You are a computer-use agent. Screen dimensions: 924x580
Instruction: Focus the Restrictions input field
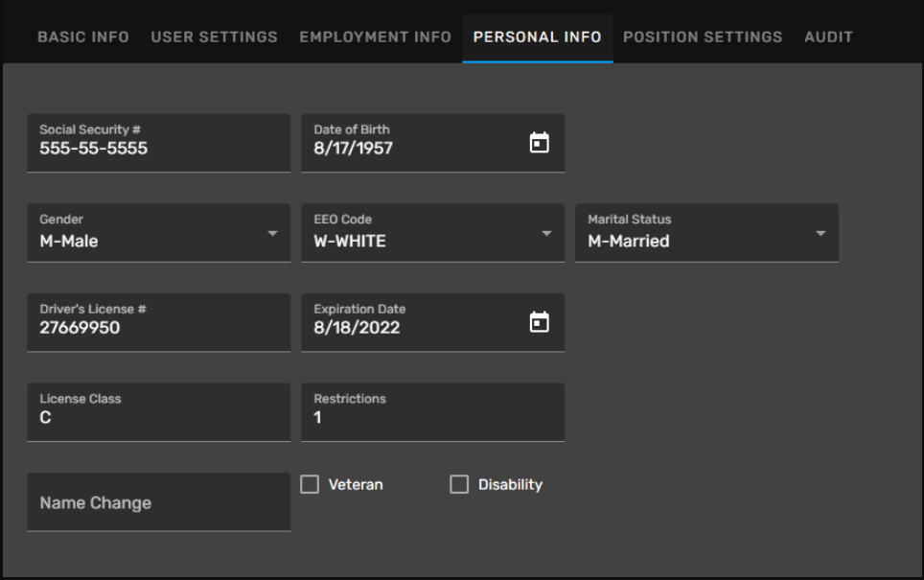(x=432, y=412)
